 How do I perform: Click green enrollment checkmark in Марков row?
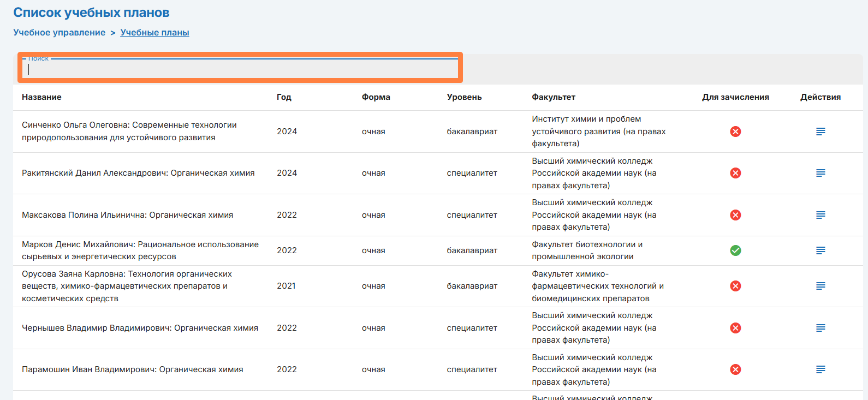click(x=735, y=250)
